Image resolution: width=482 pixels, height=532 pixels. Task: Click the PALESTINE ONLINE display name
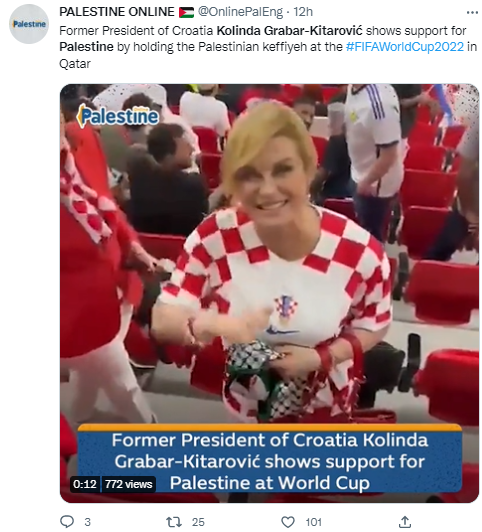[117, 12]
